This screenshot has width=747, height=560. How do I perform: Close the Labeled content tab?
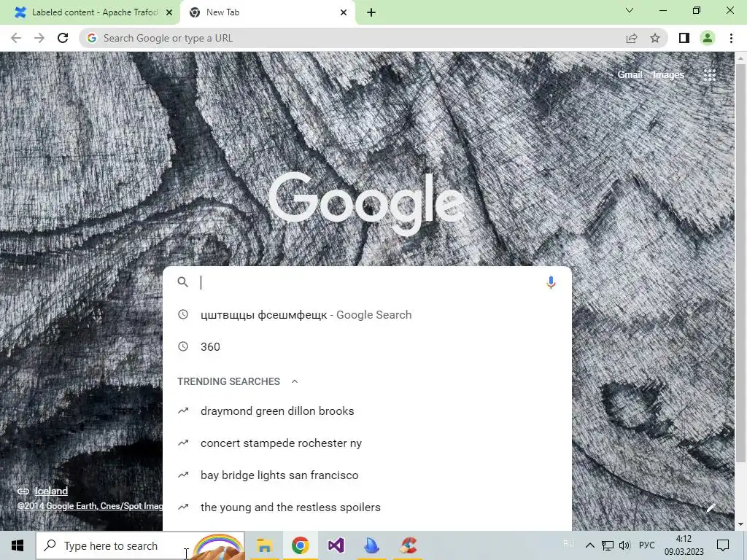pos(169,12)
